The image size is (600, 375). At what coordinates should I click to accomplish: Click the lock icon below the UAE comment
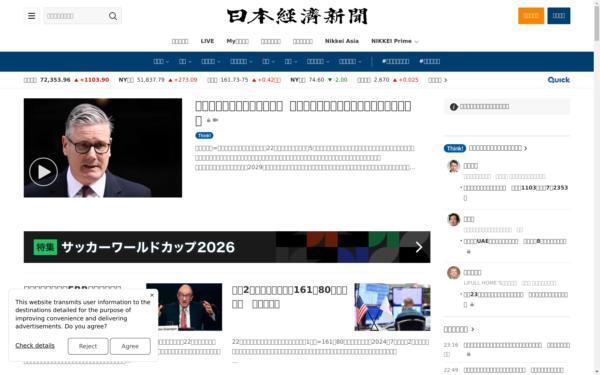(x=468, y=251)
